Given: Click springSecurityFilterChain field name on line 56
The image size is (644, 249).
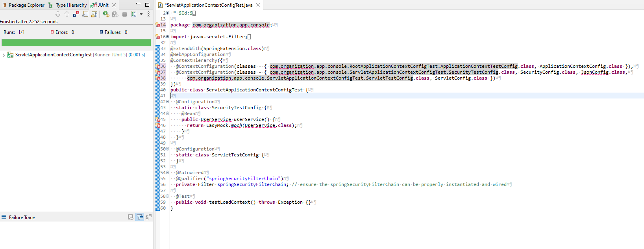Looking at the screenshot, I should [252, 184].
